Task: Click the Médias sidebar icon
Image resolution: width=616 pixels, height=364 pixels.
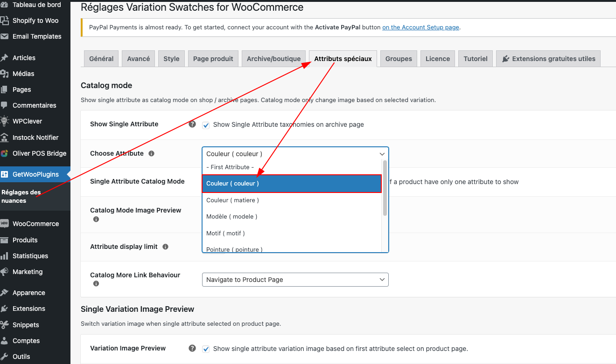Action: (x=4, y=74)
